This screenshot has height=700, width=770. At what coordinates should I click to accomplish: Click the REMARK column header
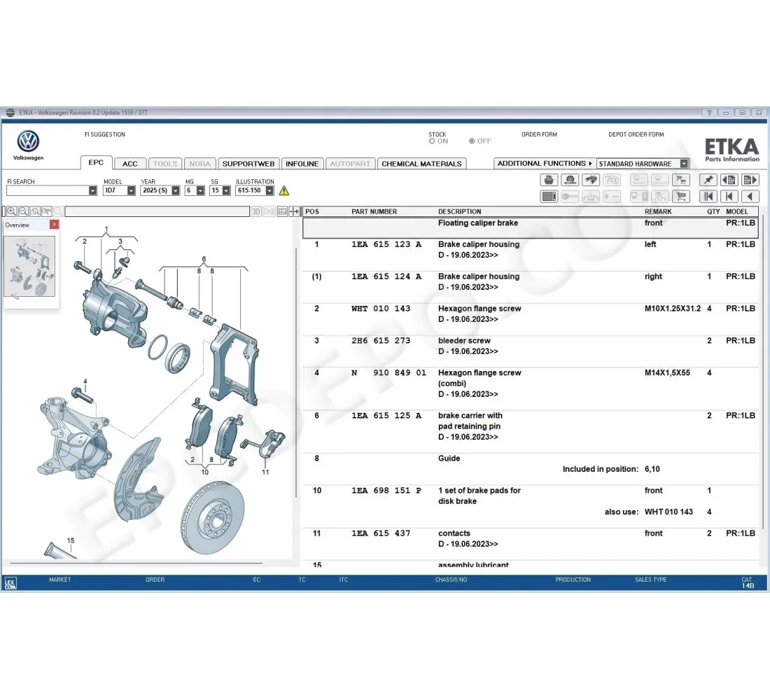(658, 211)
